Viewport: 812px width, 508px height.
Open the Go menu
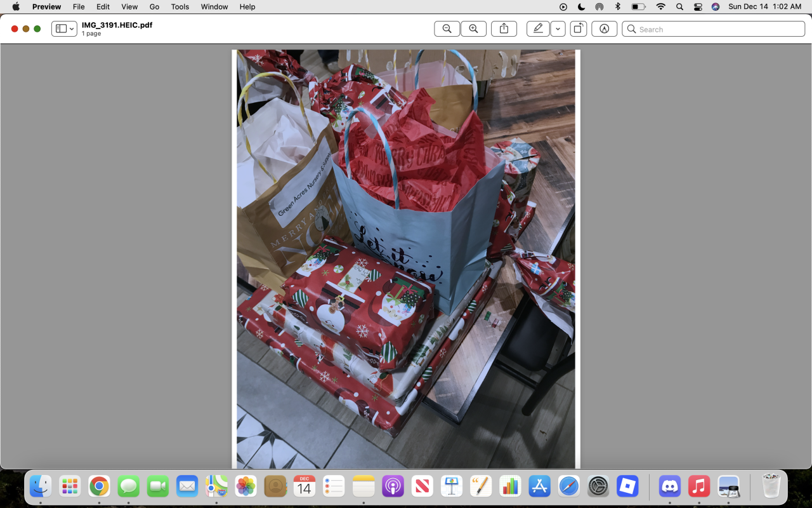click(154, 7)
